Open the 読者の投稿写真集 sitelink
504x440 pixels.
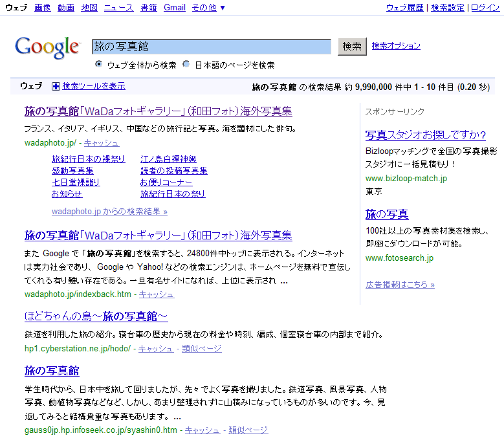pos(174,171)
